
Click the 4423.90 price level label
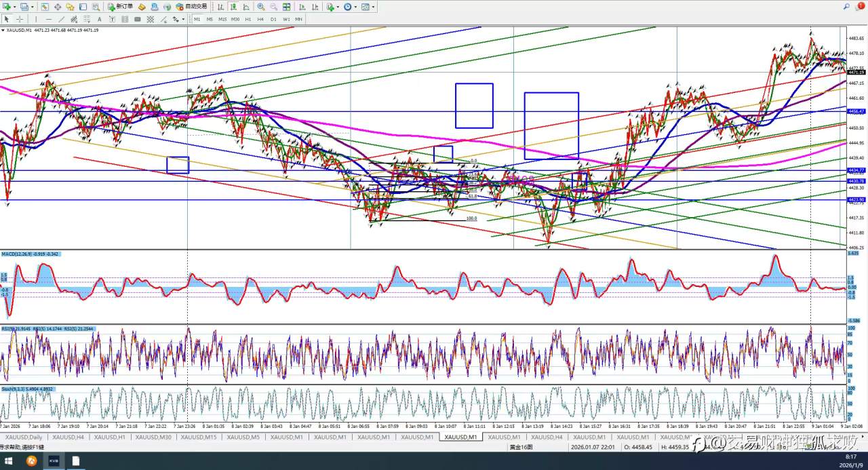(x=856, y=200)
